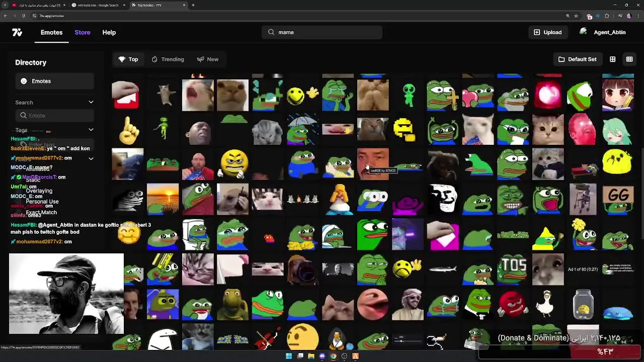This screenshot has width=644, height=362.
Task: Open the Windows Start menu
Action: (289, 356)
